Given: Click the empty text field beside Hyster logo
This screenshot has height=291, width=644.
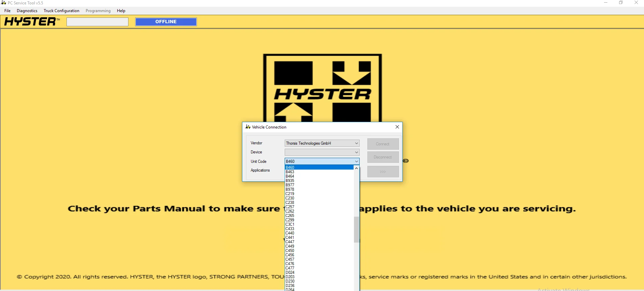Looking at the screenshot, I should coord(97,22).
